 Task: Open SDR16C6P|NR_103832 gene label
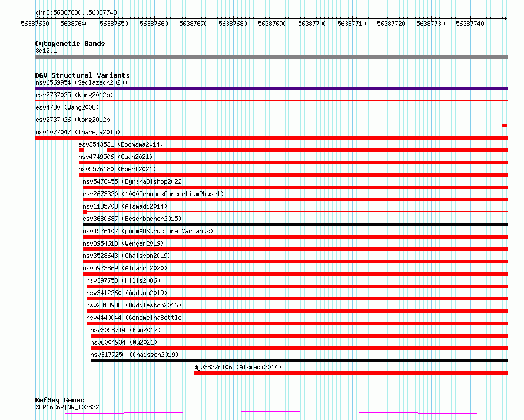(x=67, y=407)
